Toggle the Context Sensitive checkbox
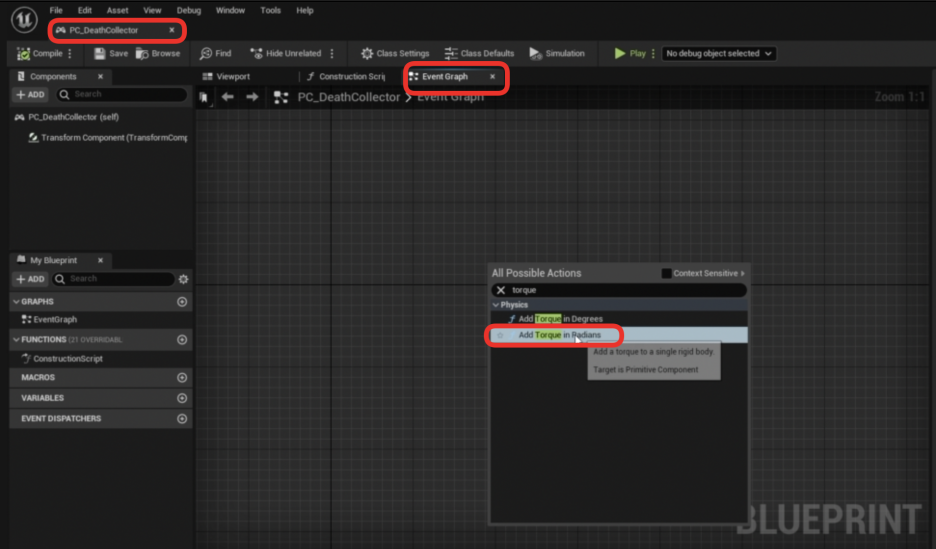 (x=667, y=273)
